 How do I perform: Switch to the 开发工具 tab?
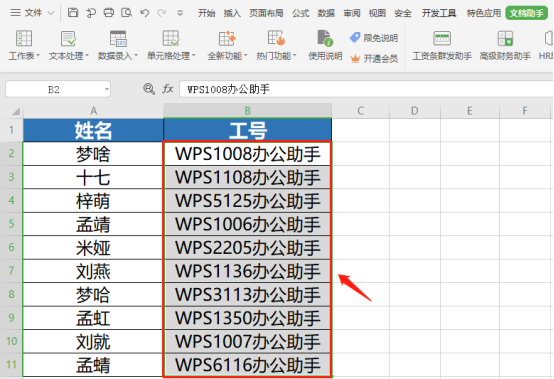(x=439, y=13)
